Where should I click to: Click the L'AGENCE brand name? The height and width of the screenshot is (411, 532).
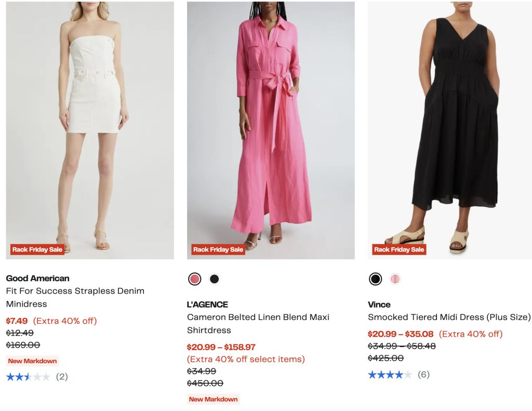(x=207, y=304)
